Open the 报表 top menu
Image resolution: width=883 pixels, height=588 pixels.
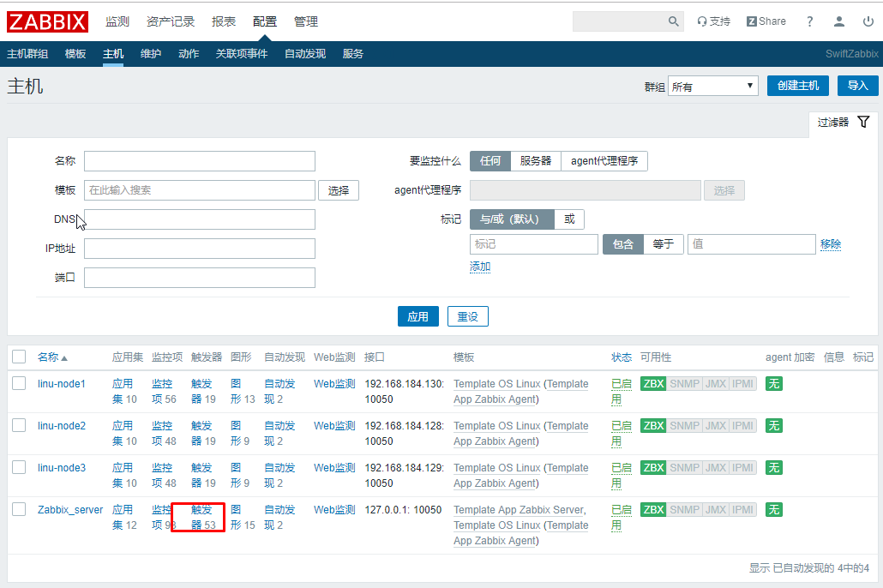(224, 21)
